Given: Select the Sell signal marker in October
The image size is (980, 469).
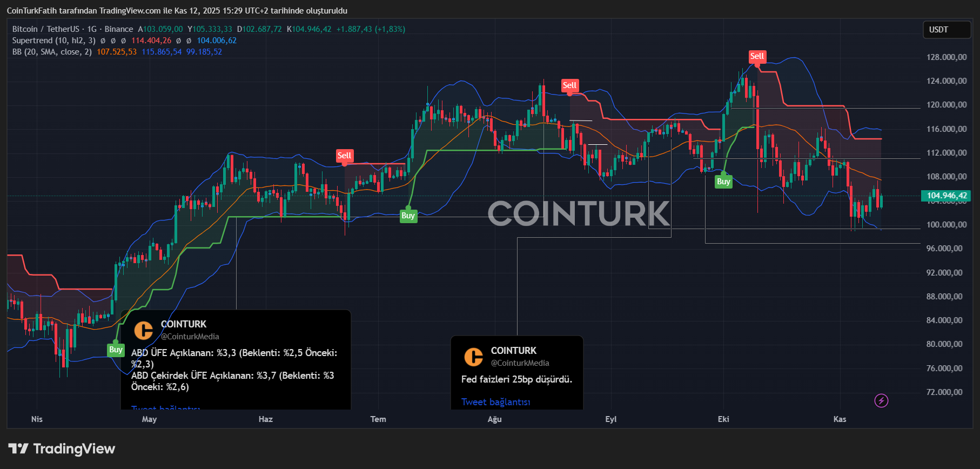Looking at the screenshot, I should (x=757, y=56).
